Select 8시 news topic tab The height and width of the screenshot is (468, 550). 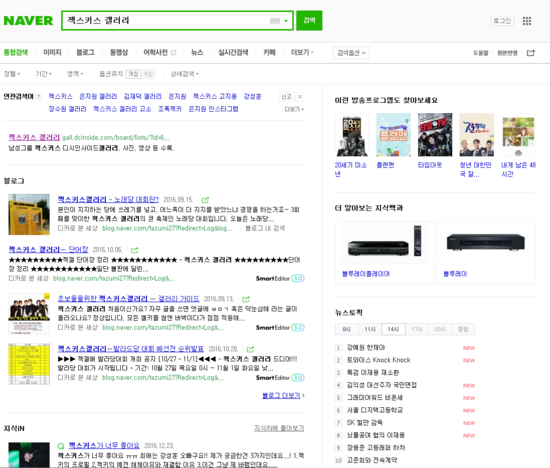[x=346, y=329]
